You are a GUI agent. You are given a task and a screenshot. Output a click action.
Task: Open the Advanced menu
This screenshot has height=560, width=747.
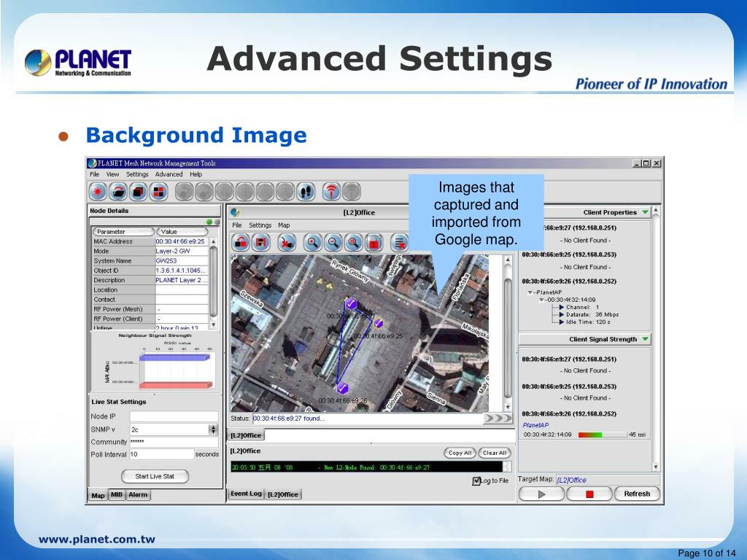pos(169,174)
